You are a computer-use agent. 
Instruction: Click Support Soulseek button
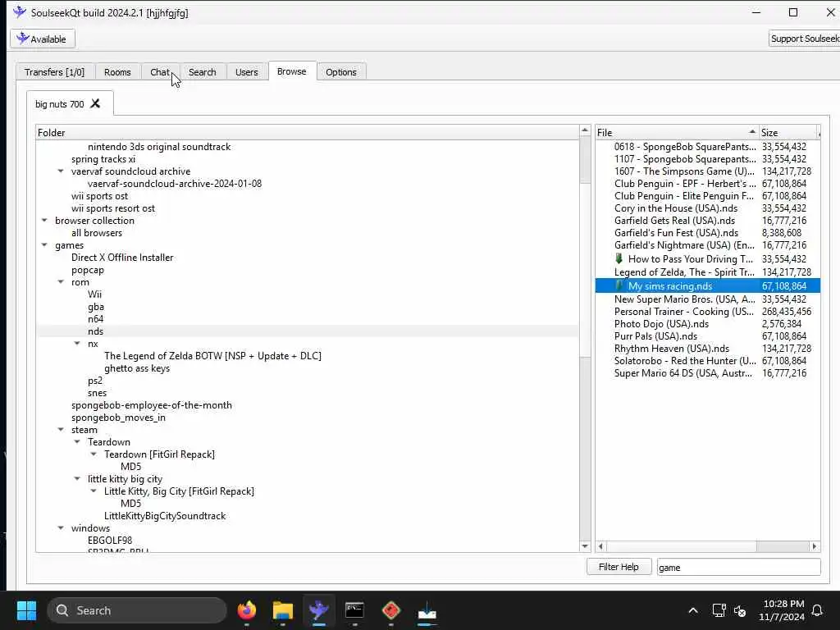(x=805, y=39)
